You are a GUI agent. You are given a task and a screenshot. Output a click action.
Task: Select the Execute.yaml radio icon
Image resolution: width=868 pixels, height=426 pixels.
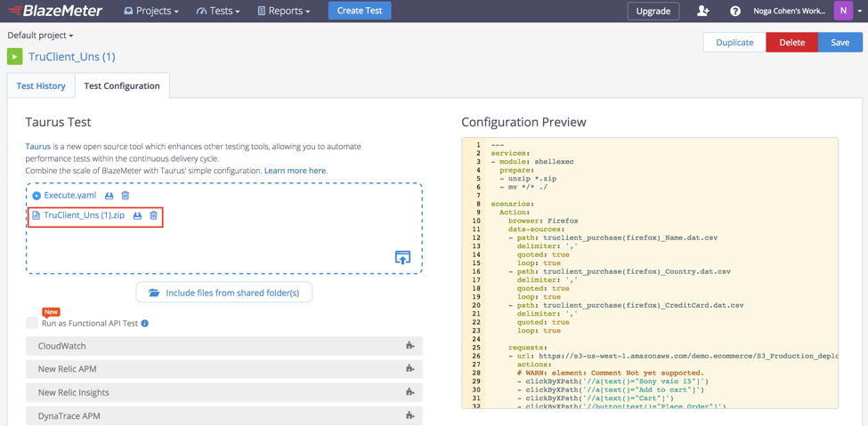[37, 196]
